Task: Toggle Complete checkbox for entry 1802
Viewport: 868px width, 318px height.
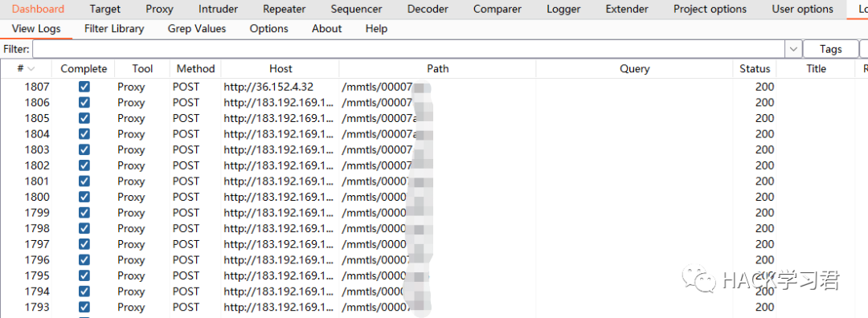Action: pos(84,165)
